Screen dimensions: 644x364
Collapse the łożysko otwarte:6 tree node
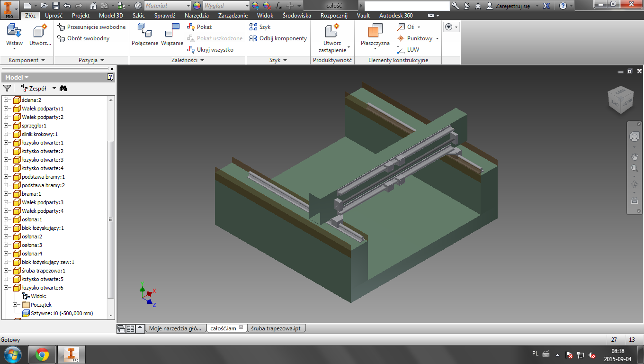point(6,288)
